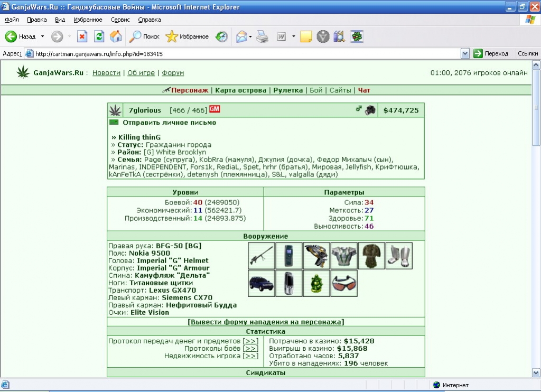This screenshot has width=541, height=392.
Task: Refresh the page using the green arrows icon
Action: 99,36
